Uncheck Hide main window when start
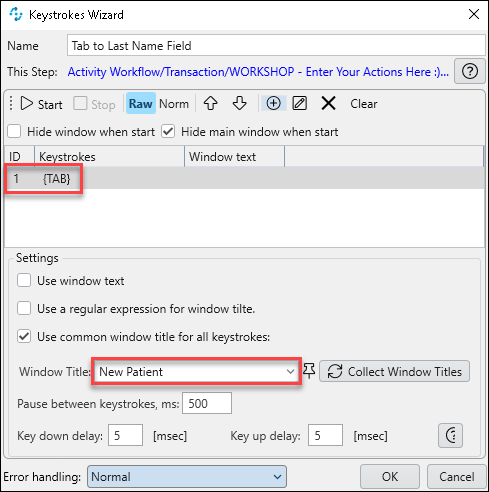Image resolution: width=489 pixels, height=492 pixels. tap(168, 132)
